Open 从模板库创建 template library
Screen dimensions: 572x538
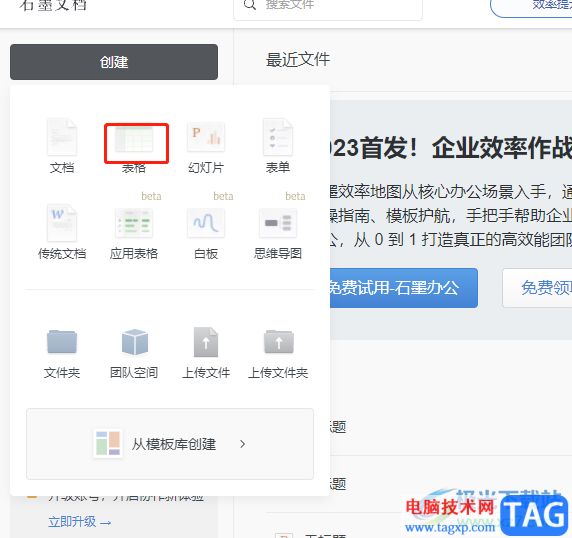click(170, 444)
